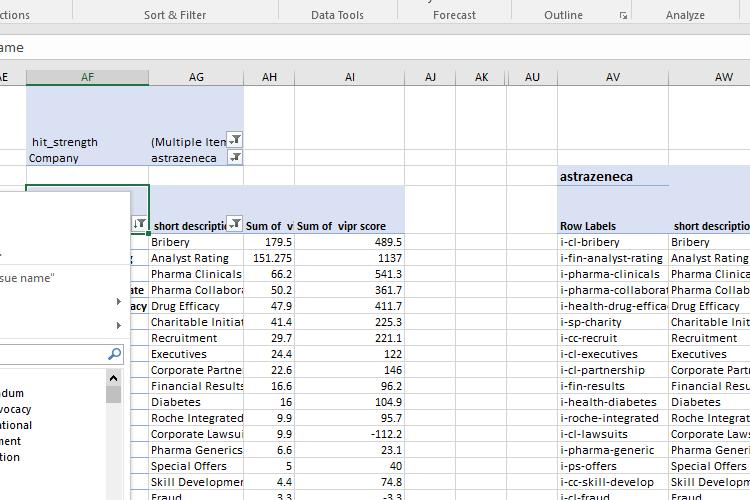Select the 151.275 value cell
Image resolution: width=750 pixels, height=500 pixels.
point(269,258)
